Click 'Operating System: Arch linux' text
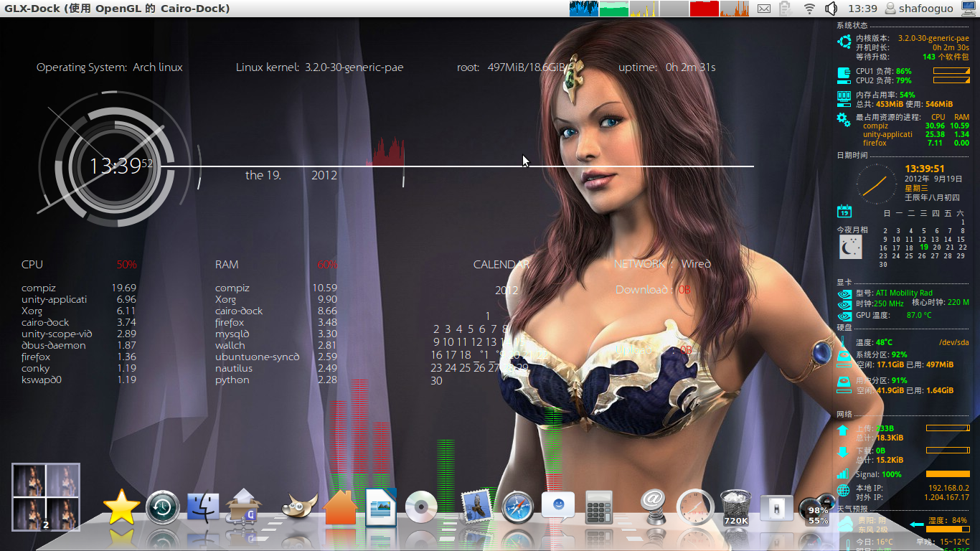The height and width of the screenshot is (551, 980). click(x=110, y=67)
